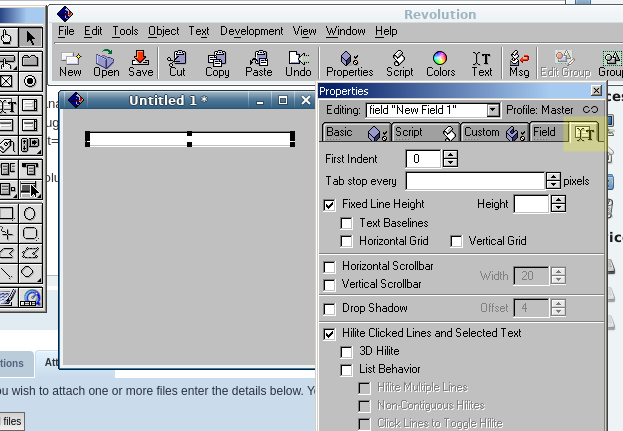Toggle Hilite Clicked Lines and Selected Text
Image resolution: width=623 pixels, height=431 pixels.
[x=329, y=334]
